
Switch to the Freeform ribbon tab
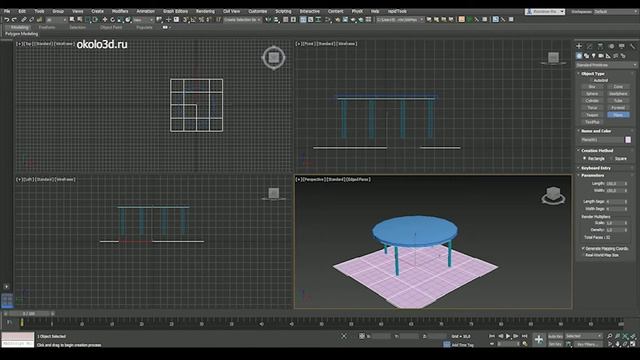(47, 27)
